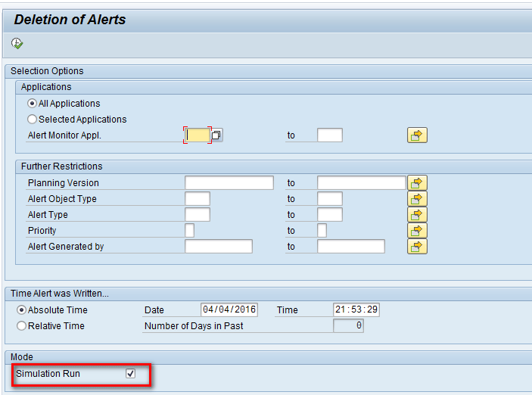
Task: Open multiple selection for Alert Generated by
Action: tap(417, 247)
